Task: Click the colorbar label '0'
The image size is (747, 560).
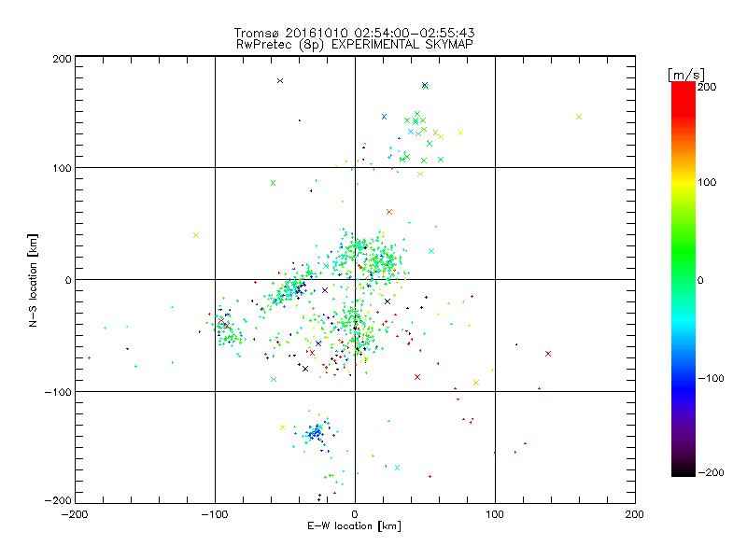Action: (700, 280)
